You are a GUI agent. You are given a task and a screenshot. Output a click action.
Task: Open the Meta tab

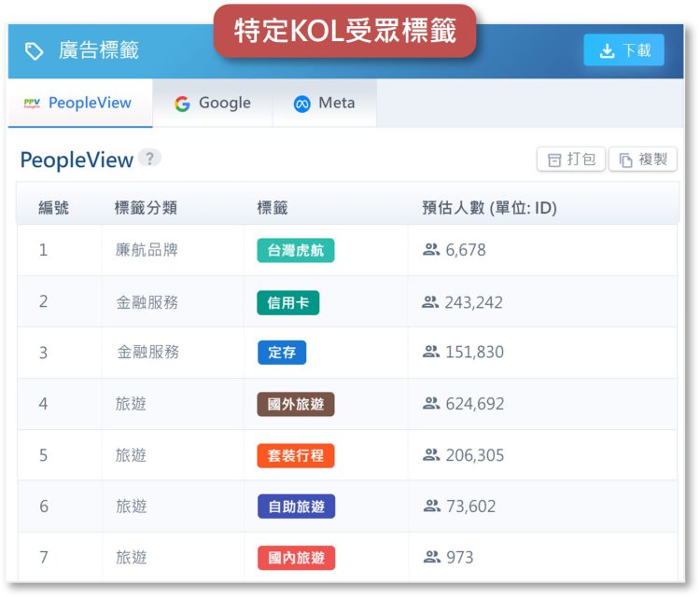point(324,103)
